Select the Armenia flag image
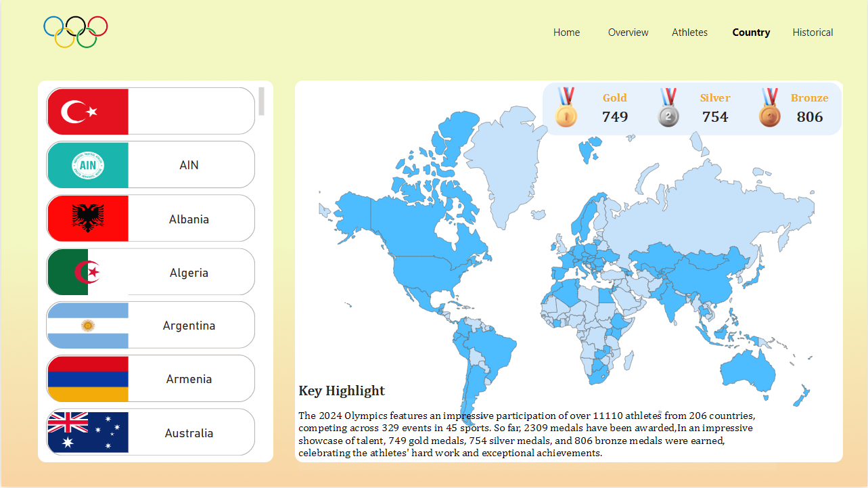868x488 pixels. tap(88, 379)
